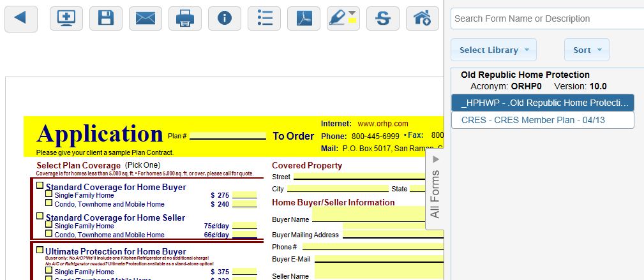Click the Search Form Name or Description field
Viewport: 644px width, 280px height.
[548, 18]
